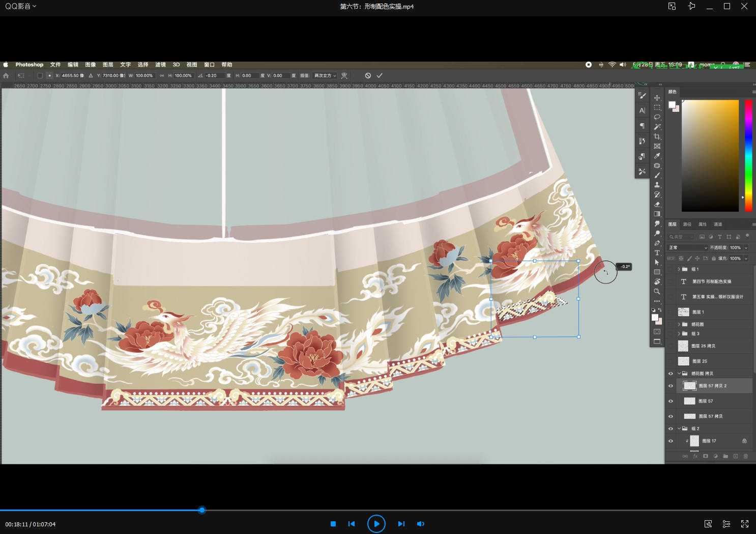Choose the Crop tool
This screenshot has width=756, height=534.
click(x=657, y=136)
